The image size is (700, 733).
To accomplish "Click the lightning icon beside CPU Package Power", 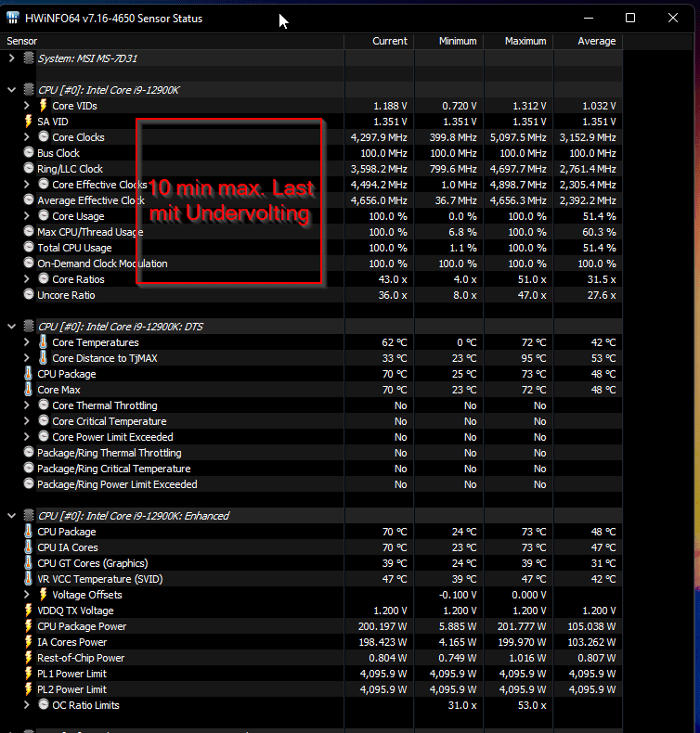I will click(x=29, y=626).
